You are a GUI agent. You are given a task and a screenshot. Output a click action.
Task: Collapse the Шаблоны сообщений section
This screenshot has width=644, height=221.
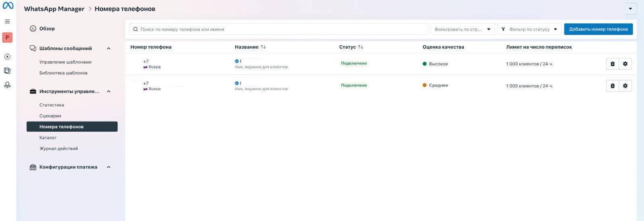tap(109, 48)
